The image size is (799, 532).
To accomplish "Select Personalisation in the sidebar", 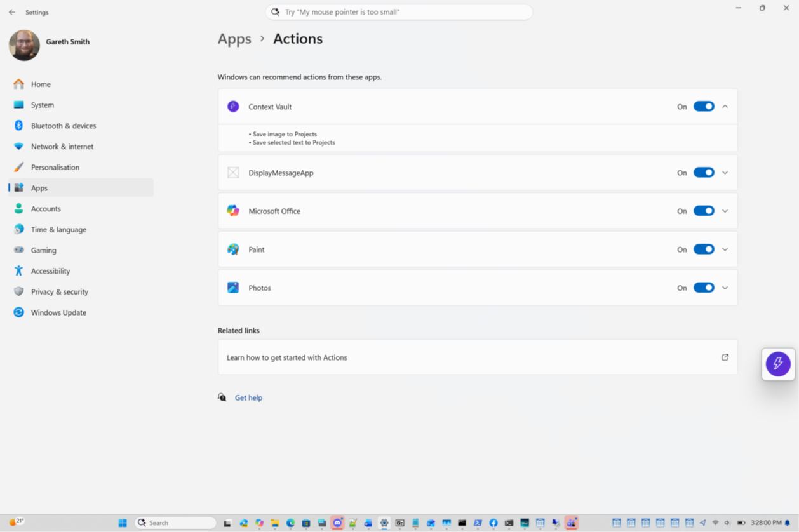I will 81,167.
